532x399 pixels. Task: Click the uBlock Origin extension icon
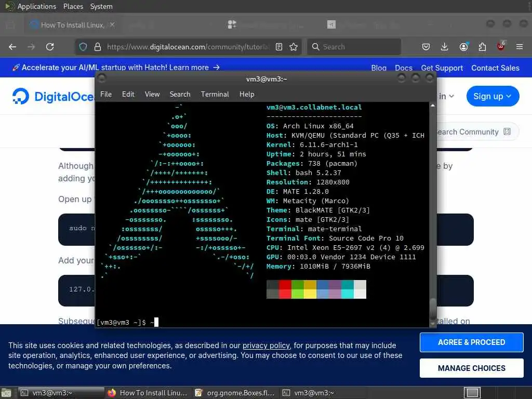tap(501, 46)
